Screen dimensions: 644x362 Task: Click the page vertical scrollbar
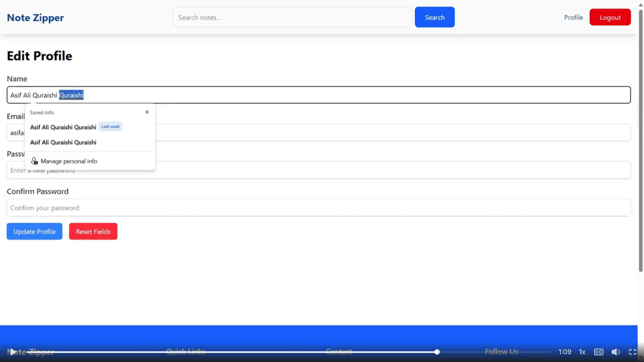point(641,141)
